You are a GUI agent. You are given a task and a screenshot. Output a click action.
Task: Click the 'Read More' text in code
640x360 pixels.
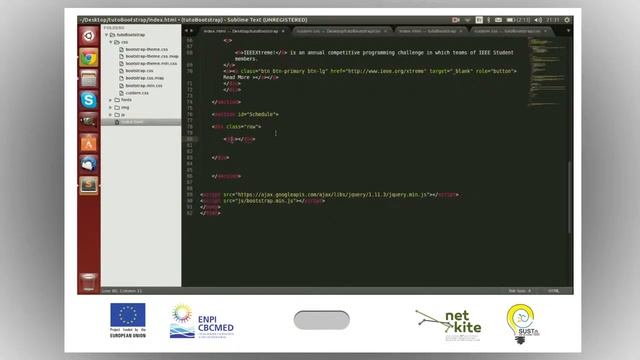236,77
